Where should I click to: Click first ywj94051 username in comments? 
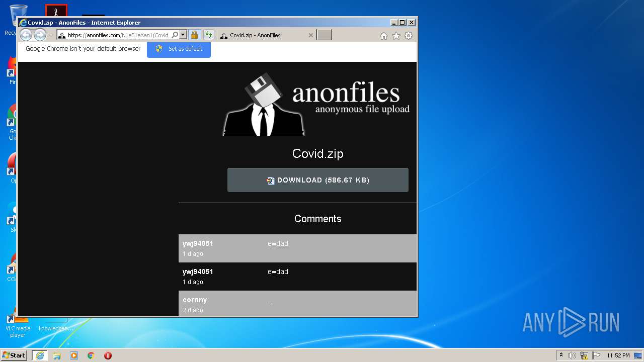[198, 243]
